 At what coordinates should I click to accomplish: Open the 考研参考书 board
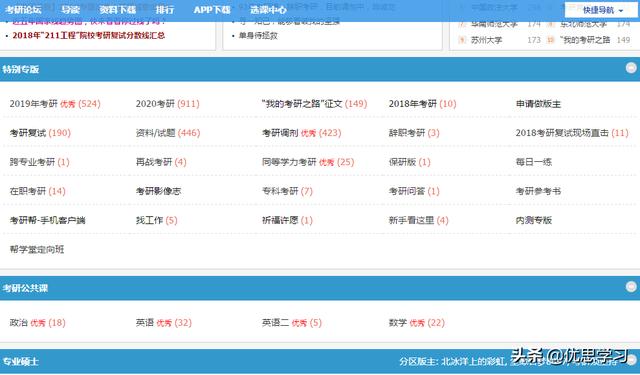click(x=538, y=191)
